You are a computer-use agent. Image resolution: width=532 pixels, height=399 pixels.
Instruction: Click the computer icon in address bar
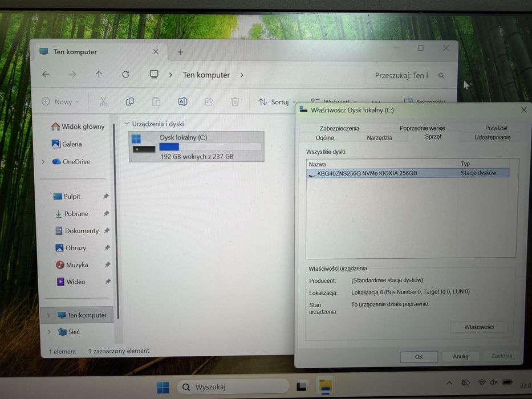coord(154,74)
